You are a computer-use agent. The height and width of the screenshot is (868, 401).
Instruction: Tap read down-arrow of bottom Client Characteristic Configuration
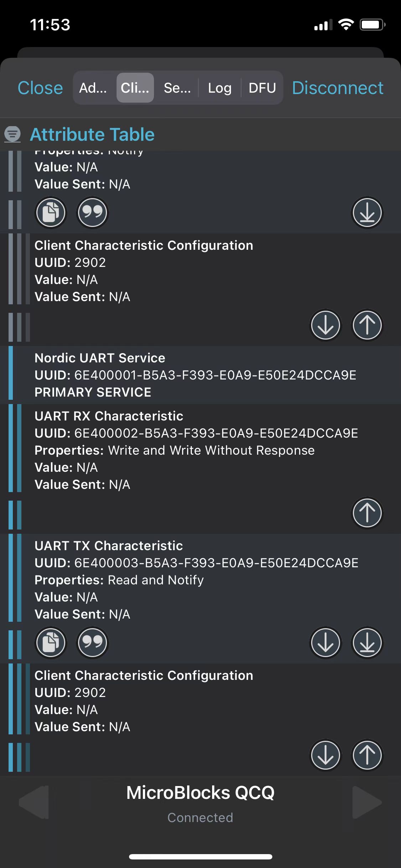pos(325,755)
